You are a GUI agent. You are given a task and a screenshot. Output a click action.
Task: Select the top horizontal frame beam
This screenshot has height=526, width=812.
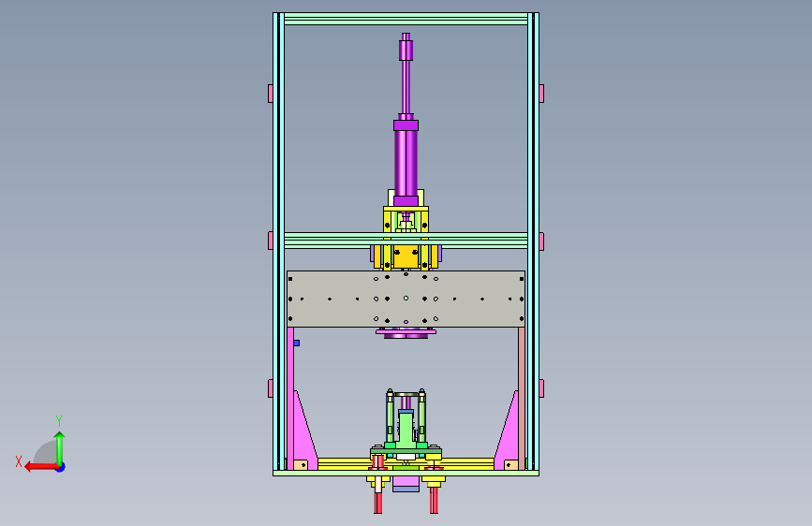coord(406,19)
